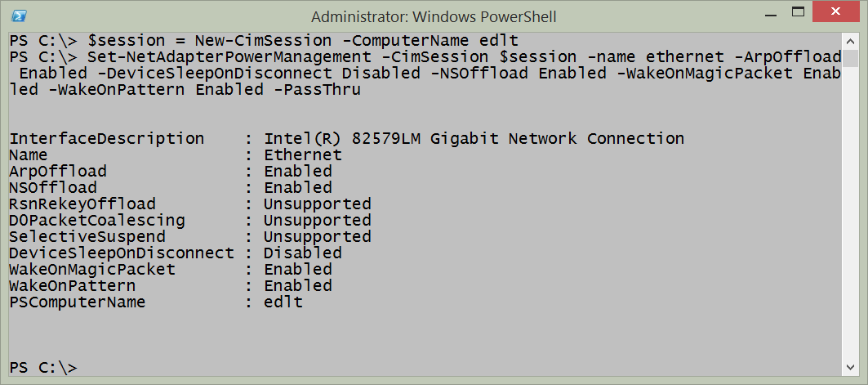The height and width of the screenshot is (385, 868).
Task: Click the WakeOnMagicPacket label in output
Action: (92, 270)
